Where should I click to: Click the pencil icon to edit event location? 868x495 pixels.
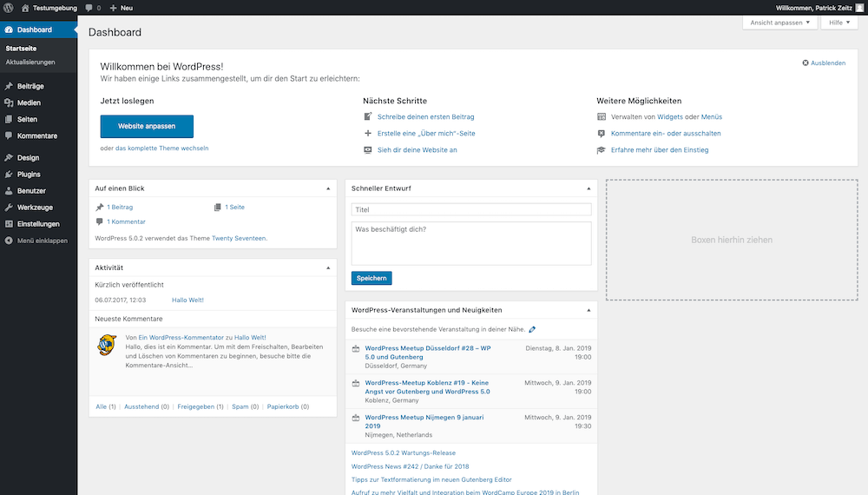pos(532,329)
